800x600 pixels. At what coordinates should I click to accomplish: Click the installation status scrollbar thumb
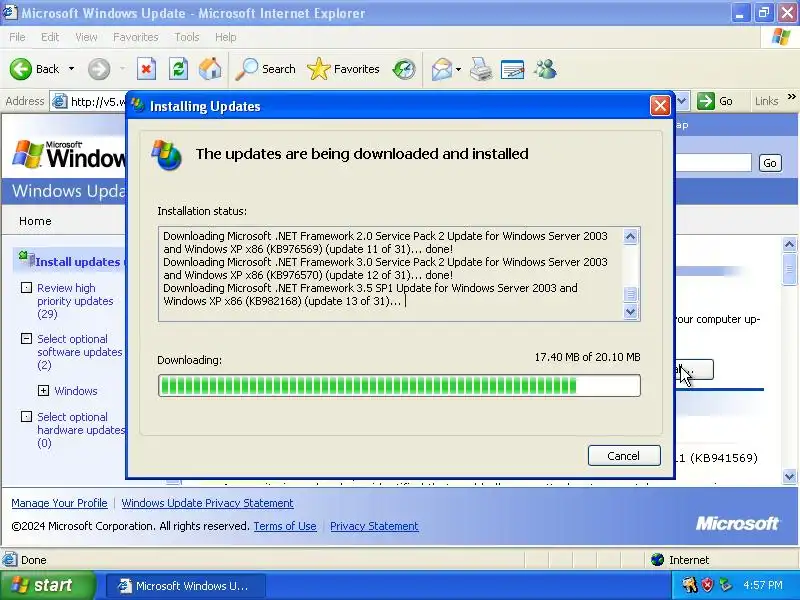630,294
